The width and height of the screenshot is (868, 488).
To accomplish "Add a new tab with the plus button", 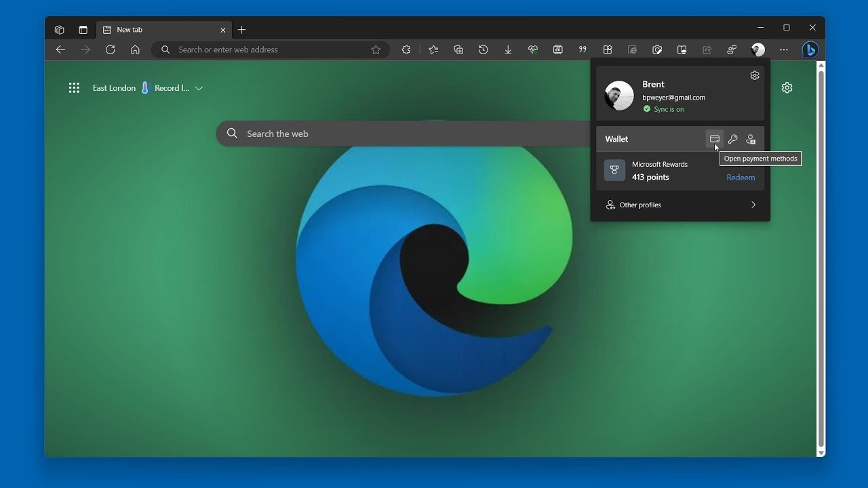I will coord(241,30).
